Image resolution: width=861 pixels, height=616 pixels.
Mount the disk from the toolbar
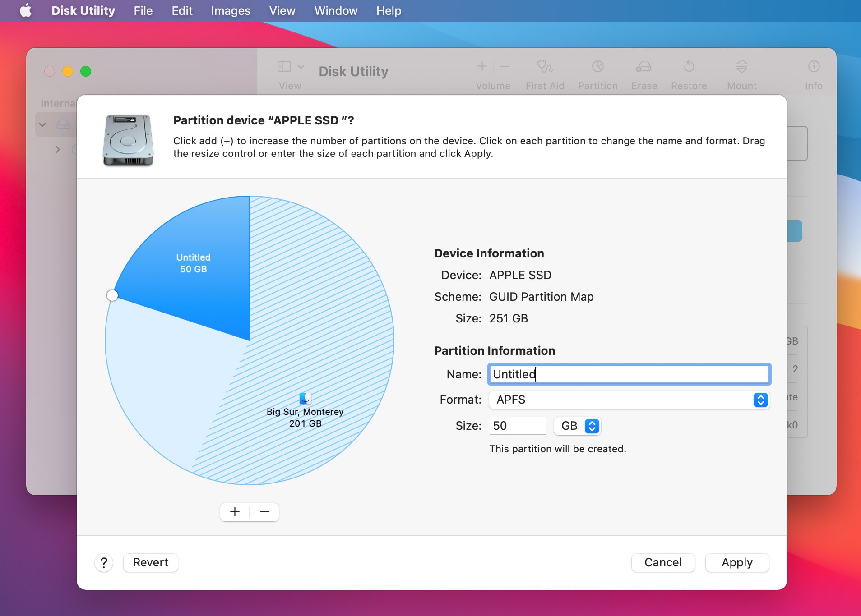point(741,74)
